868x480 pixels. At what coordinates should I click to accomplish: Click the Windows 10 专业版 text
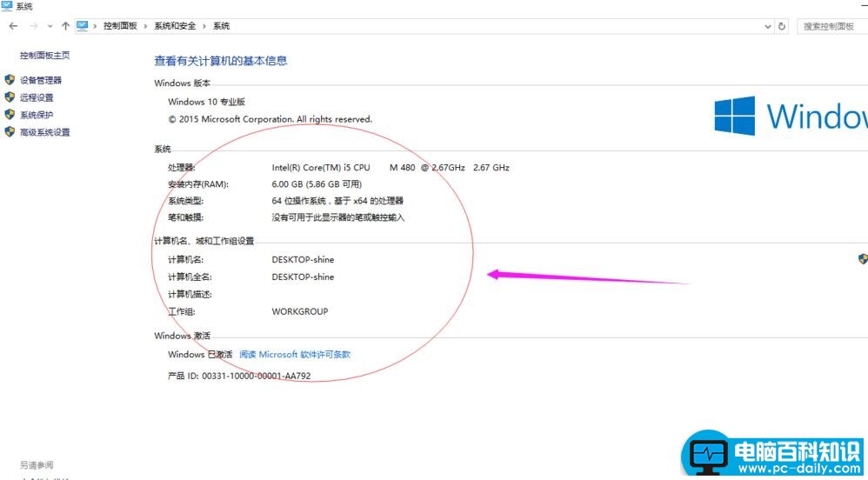(x=206, y=102)
